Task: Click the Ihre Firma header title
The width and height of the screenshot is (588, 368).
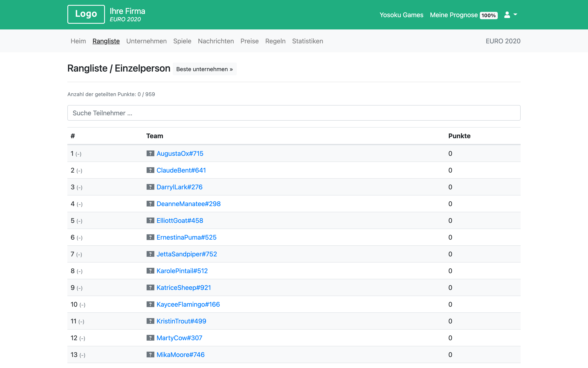Action: coord(127,11)
